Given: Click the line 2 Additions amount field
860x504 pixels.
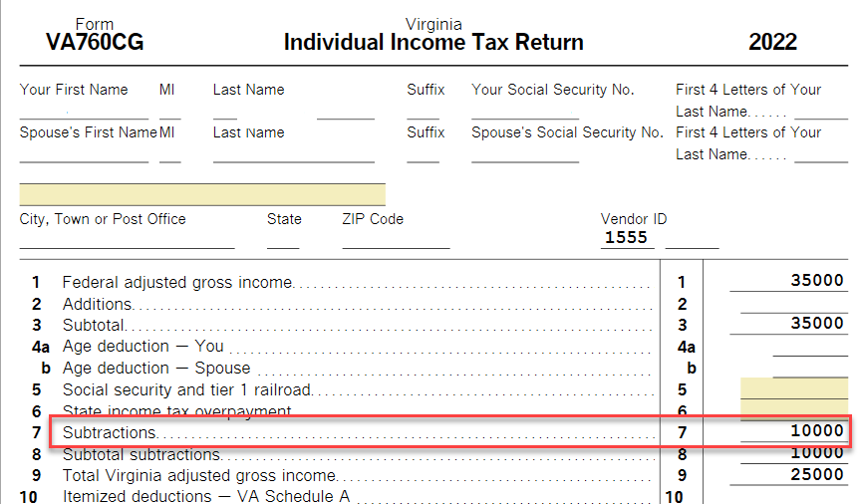Looking at the screenshot, I should click(794, 303).
